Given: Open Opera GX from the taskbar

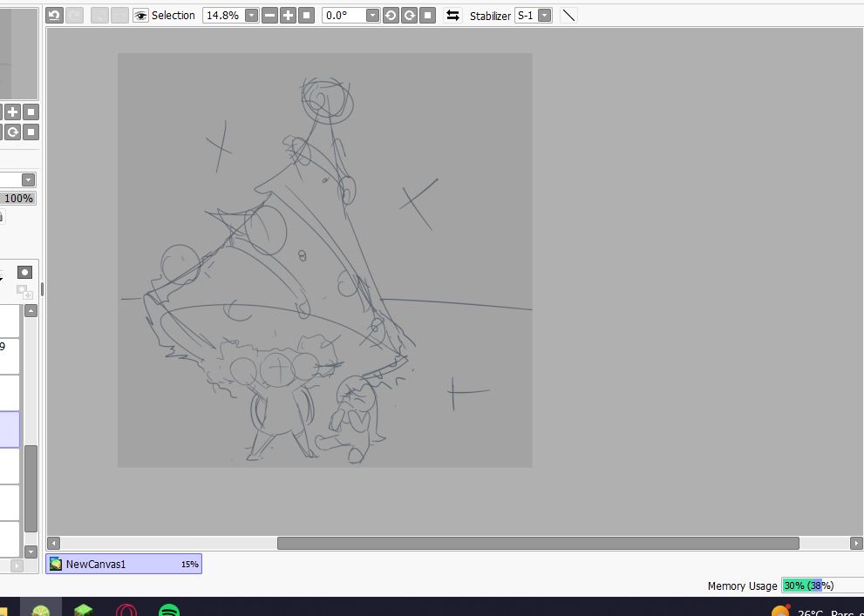Looking at the screenshot, I should pyautogui.click(x=126, y=610).
